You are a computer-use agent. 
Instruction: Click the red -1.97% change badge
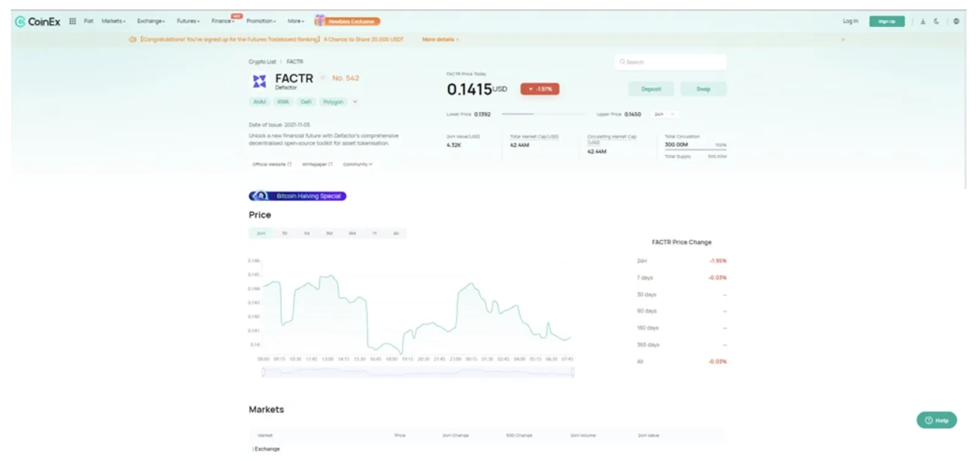pyautogui.click(x=540, y=89)
